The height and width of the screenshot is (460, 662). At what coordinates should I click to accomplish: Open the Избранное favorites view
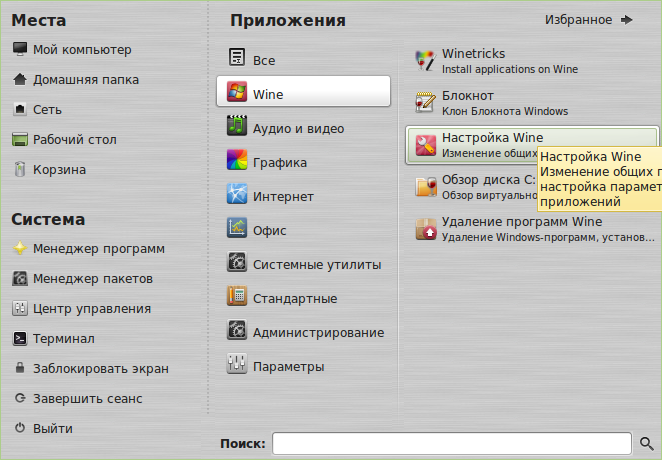pyautogui.click(x=589, y=20)
